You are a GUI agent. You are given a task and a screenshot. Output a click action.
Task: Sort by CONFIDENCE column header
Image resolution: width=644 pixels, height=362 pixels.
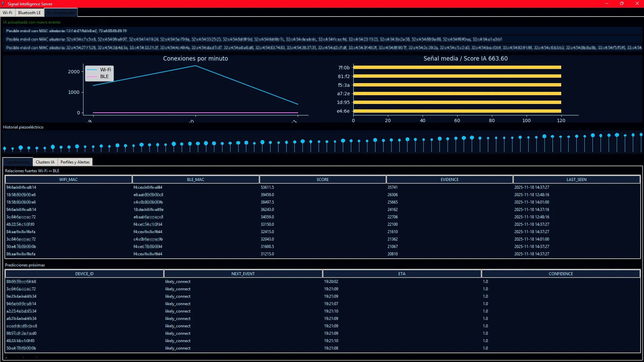pos(561,274)
